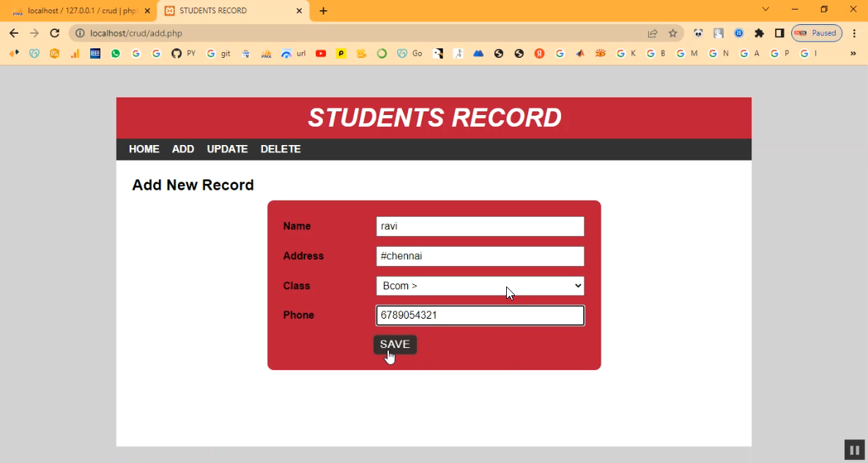Open the YouTube bookmark
This screenshot has height=463, width=868.
pos(321,53)
